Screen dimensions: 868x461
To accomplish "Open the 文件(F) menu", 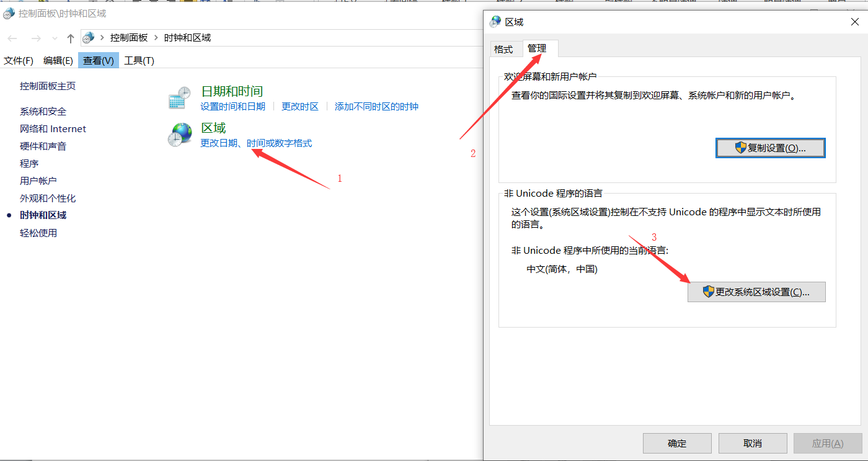I will [x=19, y=60].
